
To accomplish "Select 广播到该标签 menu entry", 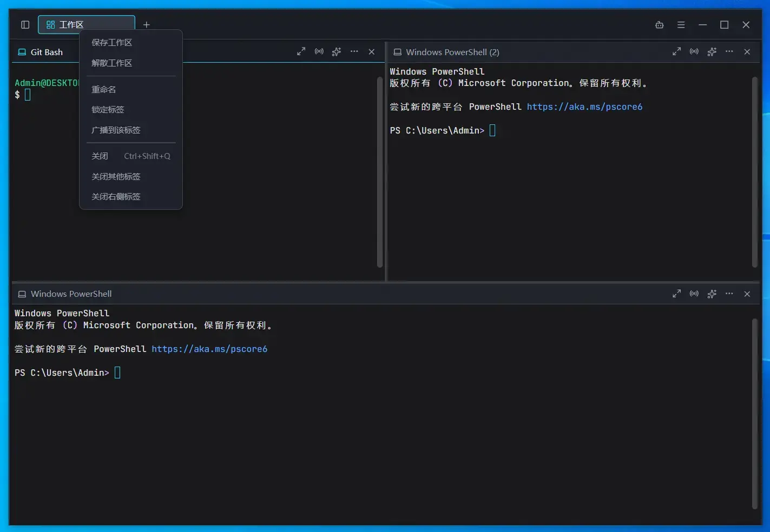I will coord(131,130).
